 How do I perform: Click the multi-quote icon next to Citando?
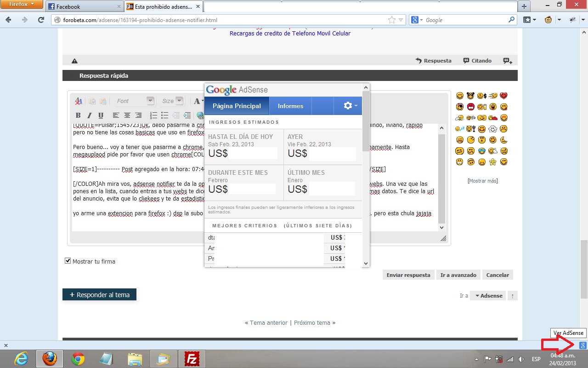coord(507,61)
